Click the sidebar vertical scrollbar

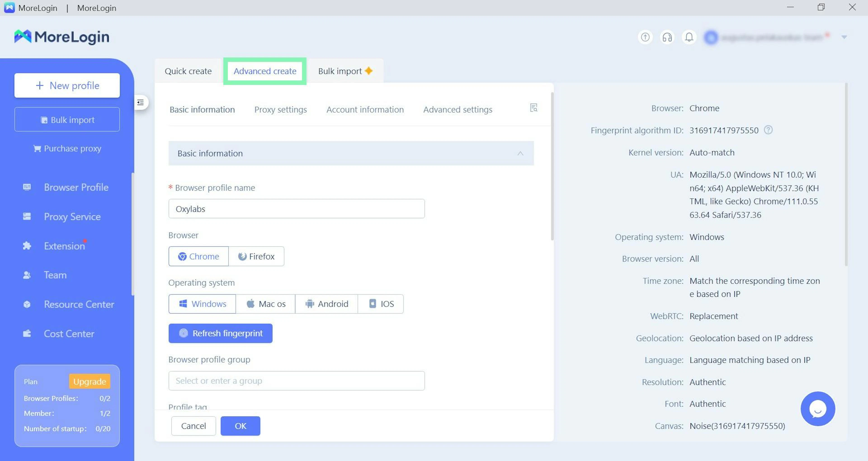click(133, 234)
